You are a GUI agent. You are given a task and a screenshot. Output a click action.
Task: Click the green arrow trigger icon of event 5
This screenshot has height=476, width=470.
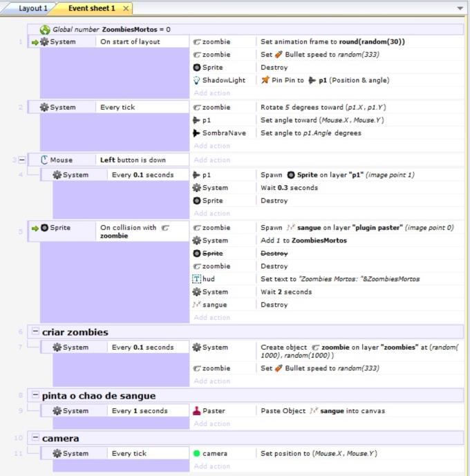point(35,228)
